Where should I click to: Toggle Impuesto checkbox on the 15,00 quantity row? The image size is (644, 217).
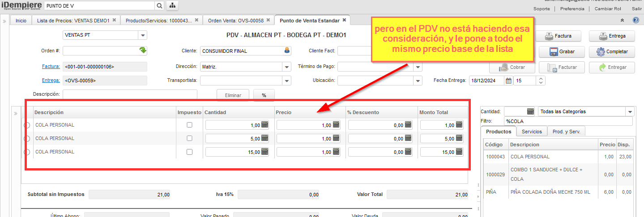[189, 152]
